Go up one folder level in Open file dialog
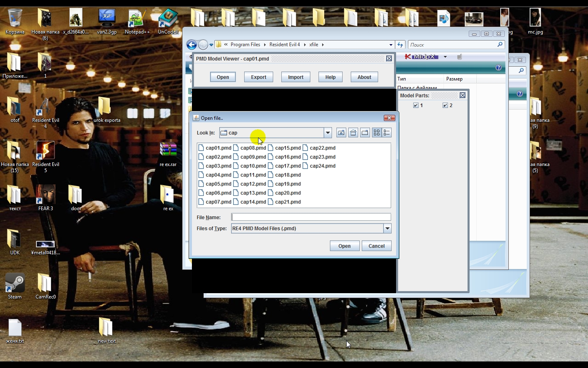This screenshot has width=588, height=368. (x=341, y=132)
